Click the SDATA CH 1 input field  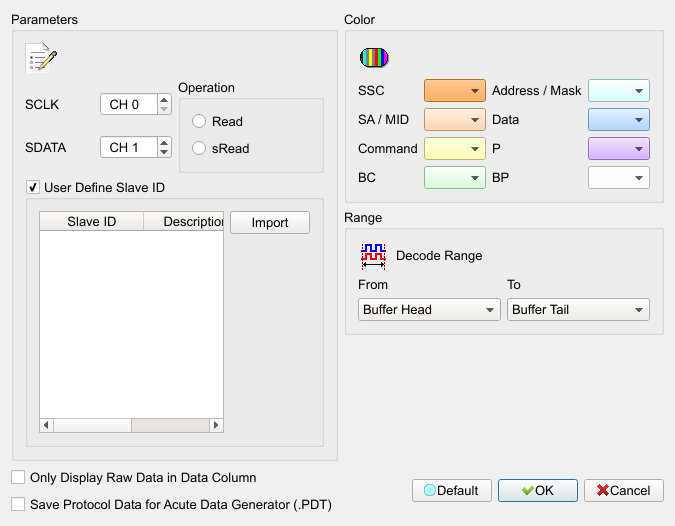(129, 147)
